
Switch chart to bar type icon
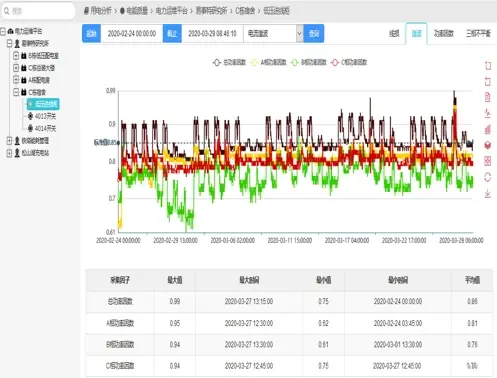(x=488, y=129)
